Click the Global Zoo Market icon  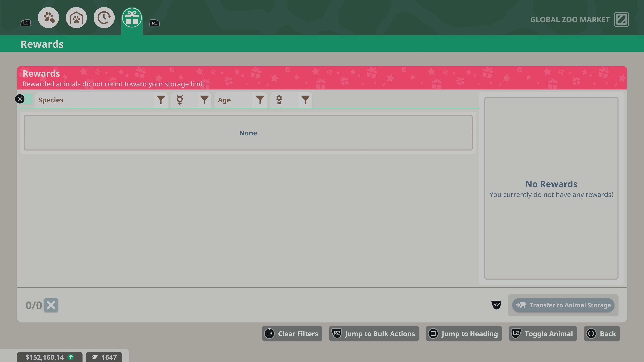(622, 19)
